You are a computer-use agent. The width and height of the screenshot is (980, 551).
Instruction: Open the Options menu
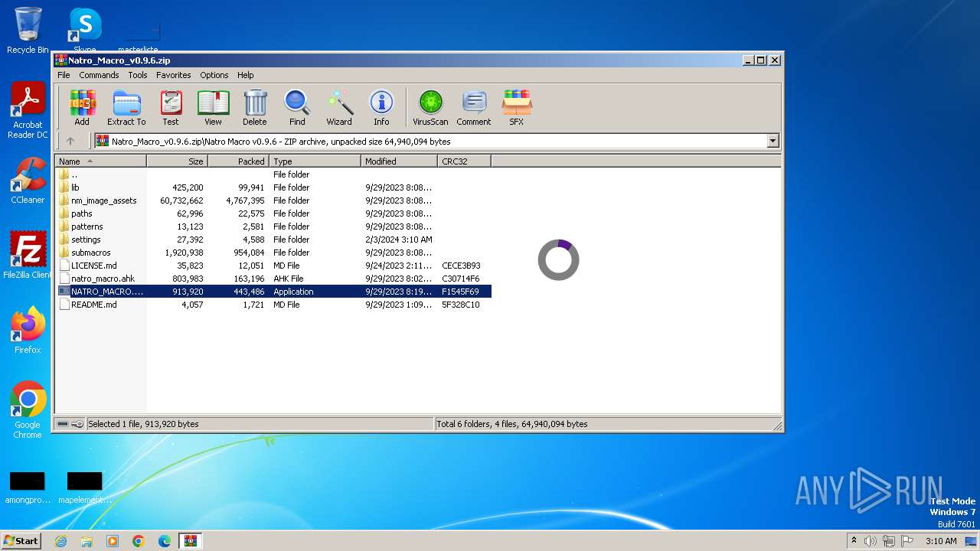pos(214,75)
